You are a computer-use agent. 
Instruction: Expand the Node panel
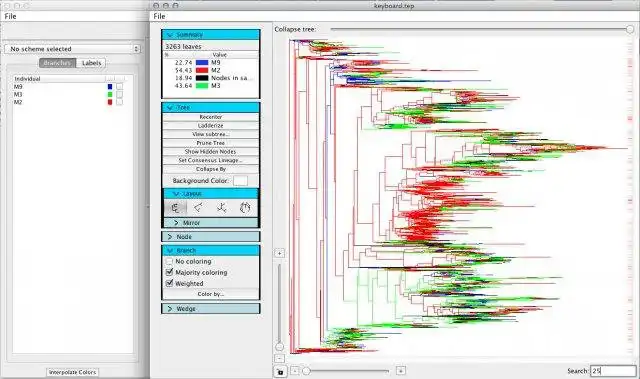click(211, 237)
